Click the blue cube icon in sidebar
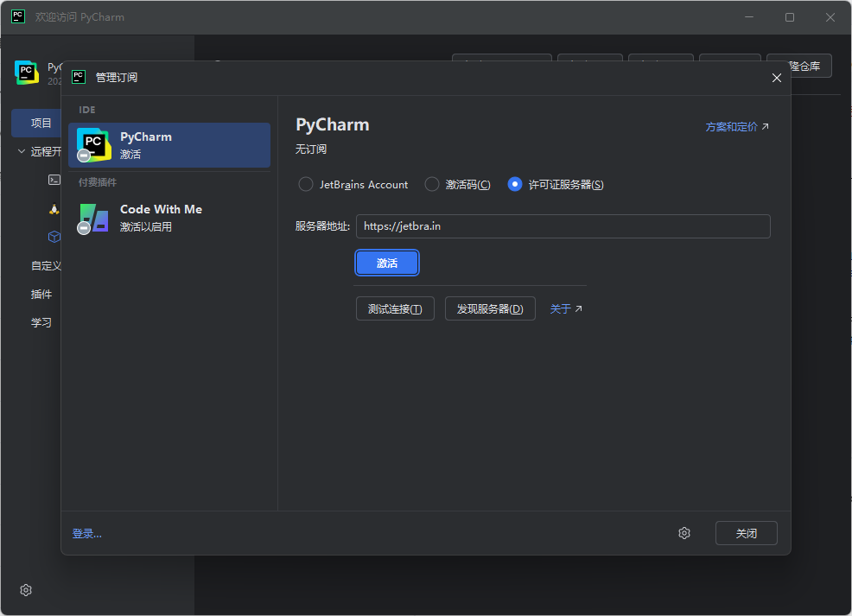This screenshot has height=616, width=852. [54, 237]
